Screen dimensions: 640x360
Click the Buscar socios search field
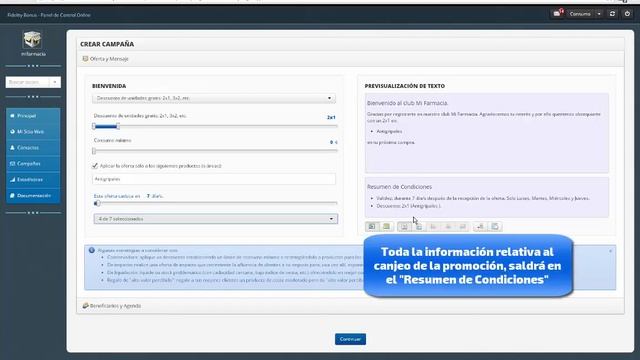coord(28,82)
